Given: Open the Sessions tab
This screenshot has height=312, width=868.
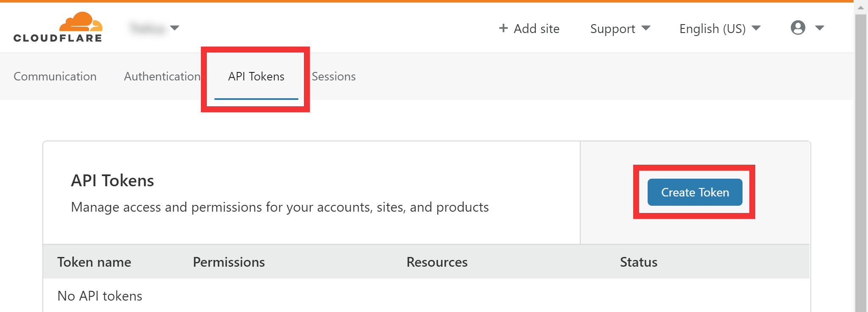Looking at the screenshot, I should [334, 76].
